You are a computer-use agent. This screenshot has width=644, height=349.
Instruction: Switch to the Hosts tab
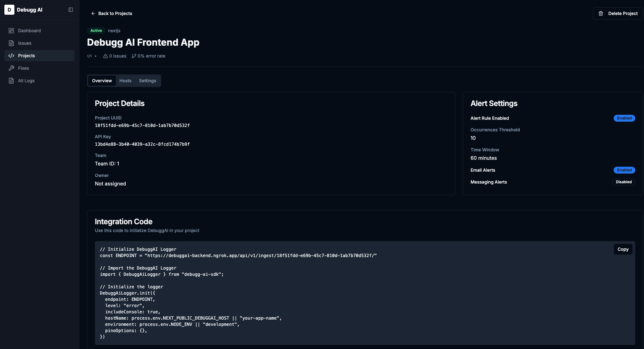[x=125, y=81]
